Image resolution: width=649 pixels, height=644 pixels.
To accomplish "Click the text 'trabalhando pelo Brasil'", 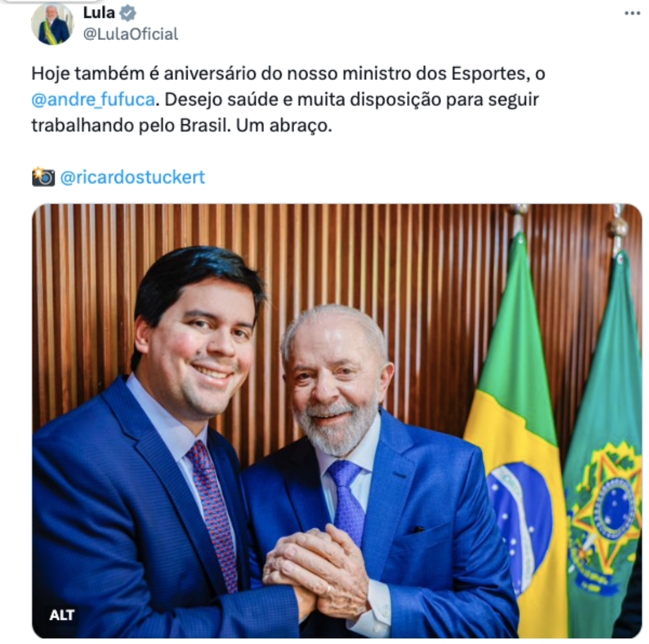I will click(x=130, y=126).
